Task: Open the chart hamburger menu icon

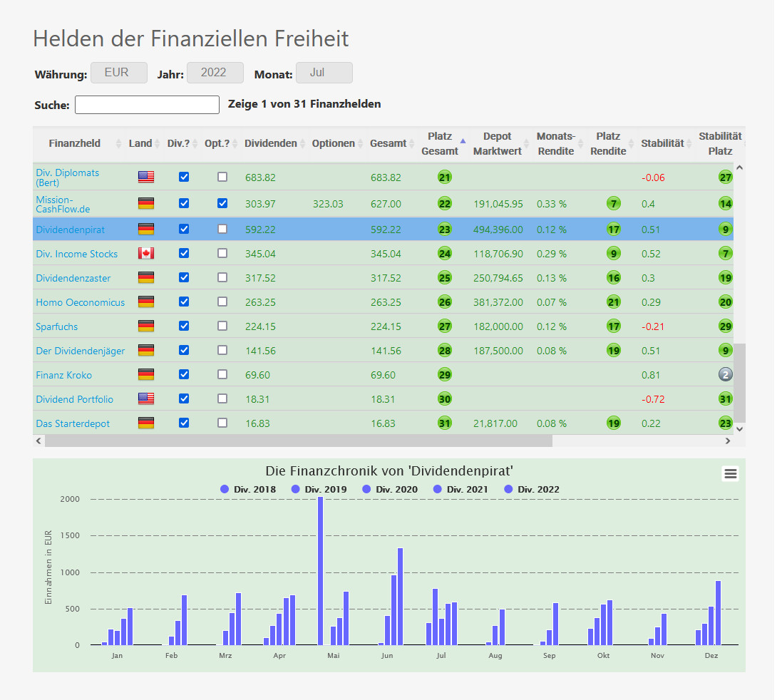Action: pyautogui.click(x=730, y=474)
